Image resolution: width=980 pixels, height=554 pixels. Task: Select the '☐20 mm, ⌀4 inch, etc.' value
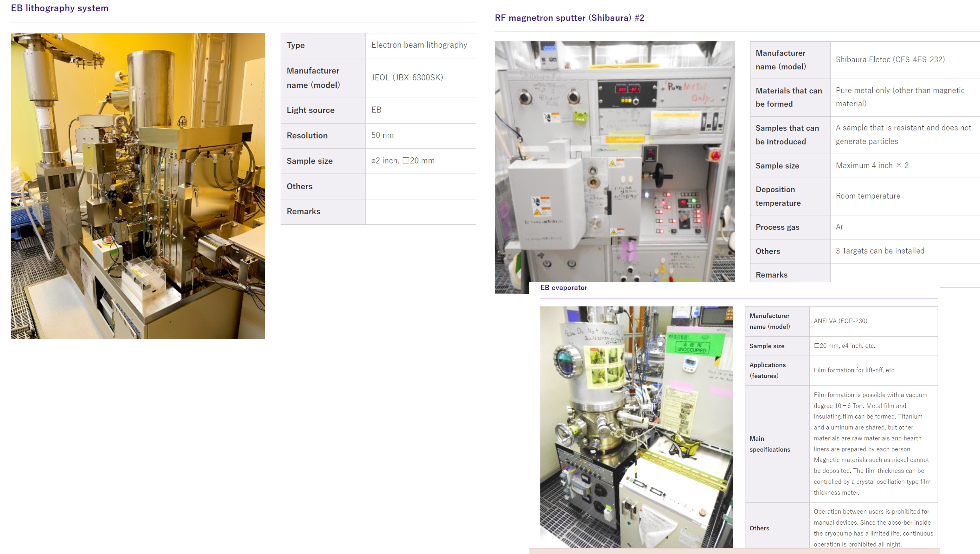click(x=844, y=346)
